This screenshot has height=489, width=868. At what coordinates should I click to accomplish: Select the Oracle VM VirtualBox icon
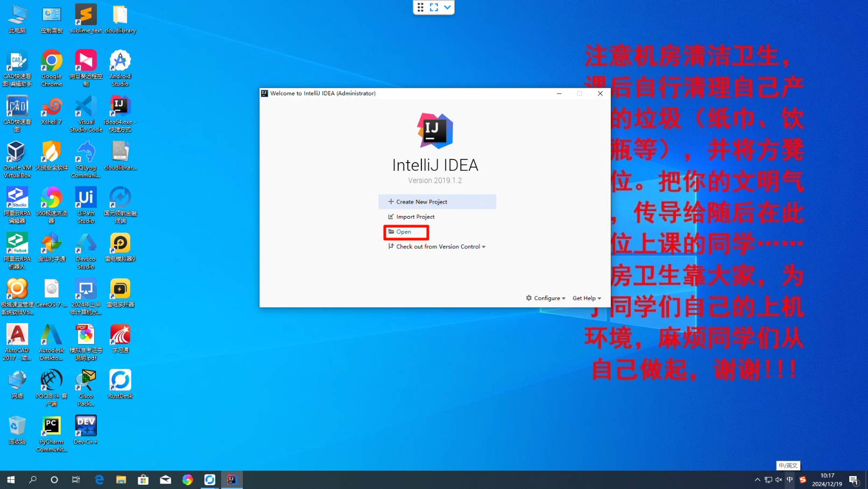(17, 160)
